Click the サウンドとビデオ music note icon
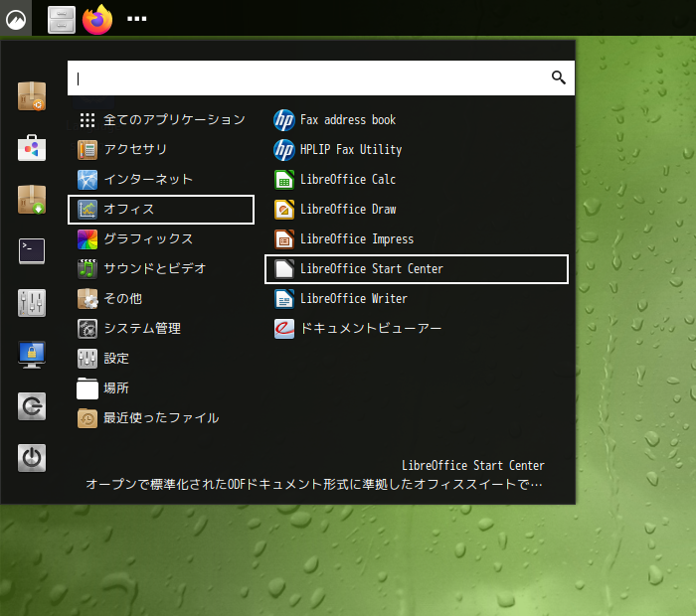The height and width of the screenshot is (616, 696). [87, 269]
